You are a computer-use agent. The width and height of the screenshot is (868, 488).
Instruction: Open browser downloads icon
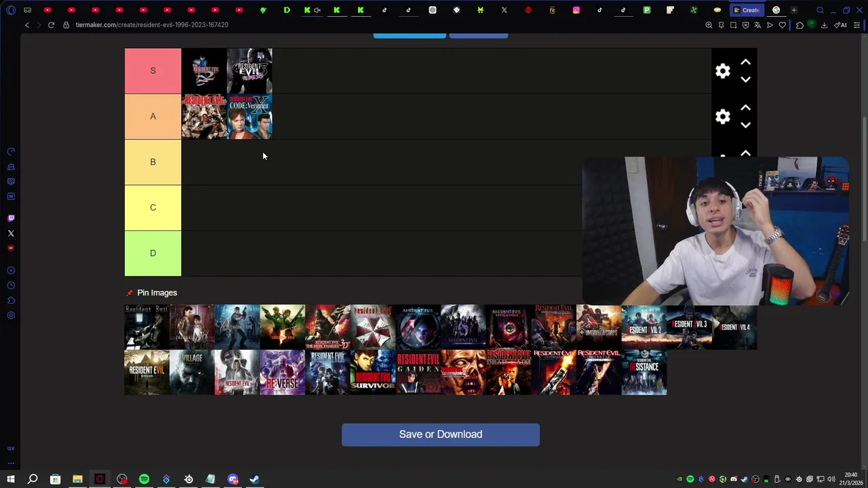point(824,25)
